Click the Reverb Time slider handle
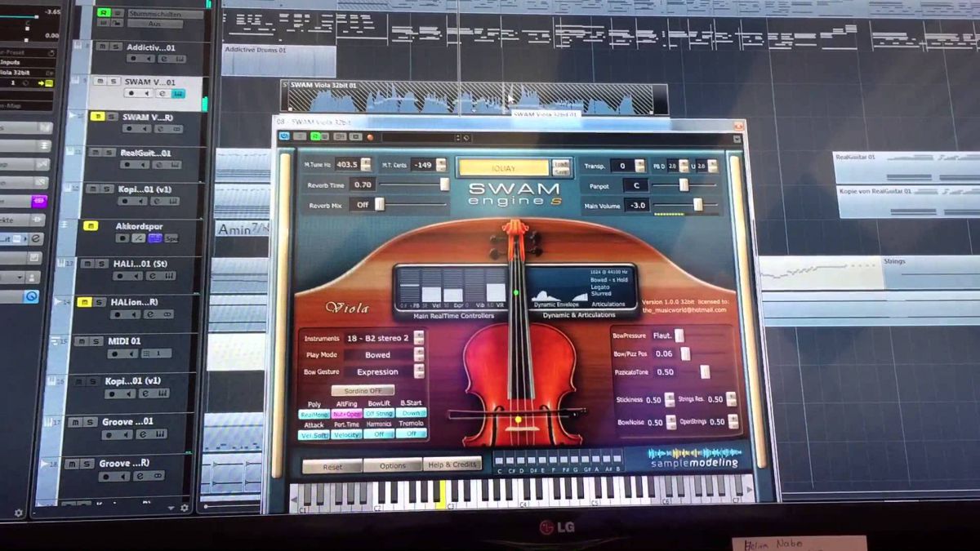Image resolution: width=980 pixels, height=551 pixels. (x=444, y=184)
